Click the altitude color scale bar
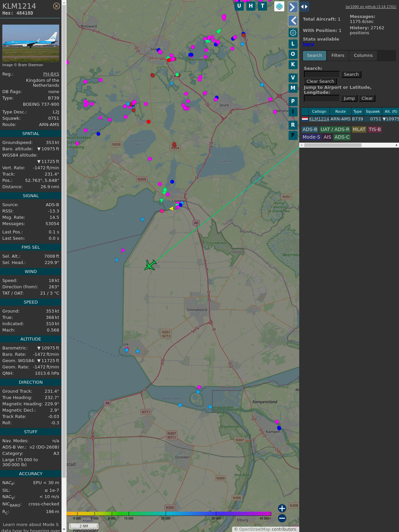 point(169,514)
